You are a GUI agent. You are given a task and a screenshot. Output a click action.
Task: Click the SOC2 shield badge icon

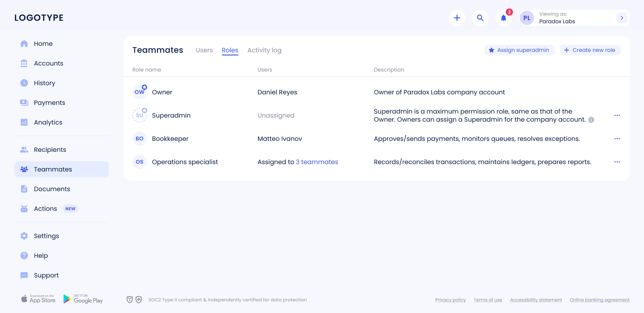pyautogui.click(x=130, y=299)
